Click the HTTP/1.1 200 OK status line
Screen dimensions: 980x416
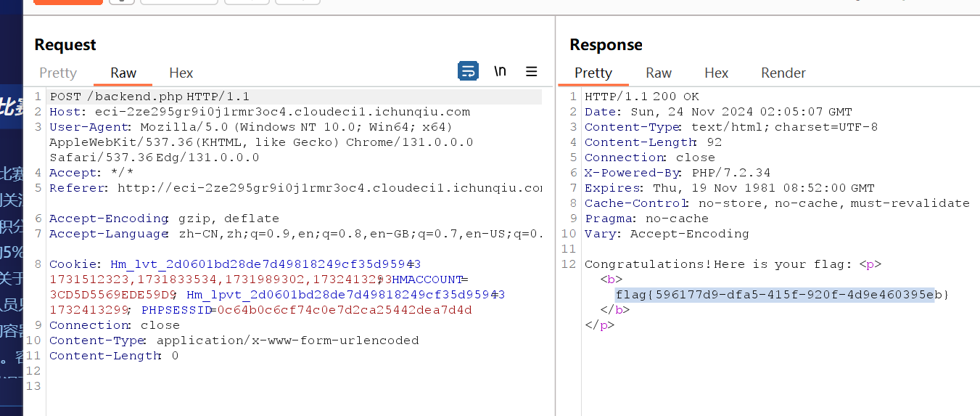(x=642, y=97)
